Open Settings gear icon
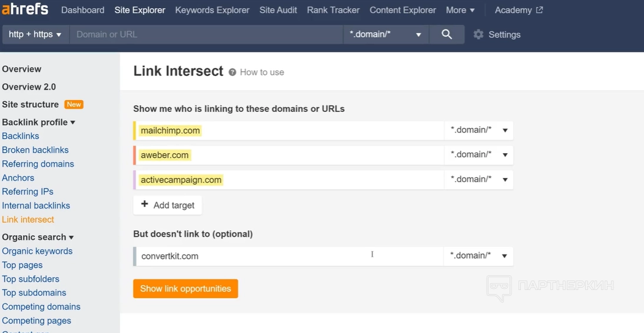The width and height of the screenshot is (644, 333). click(478, 35)
